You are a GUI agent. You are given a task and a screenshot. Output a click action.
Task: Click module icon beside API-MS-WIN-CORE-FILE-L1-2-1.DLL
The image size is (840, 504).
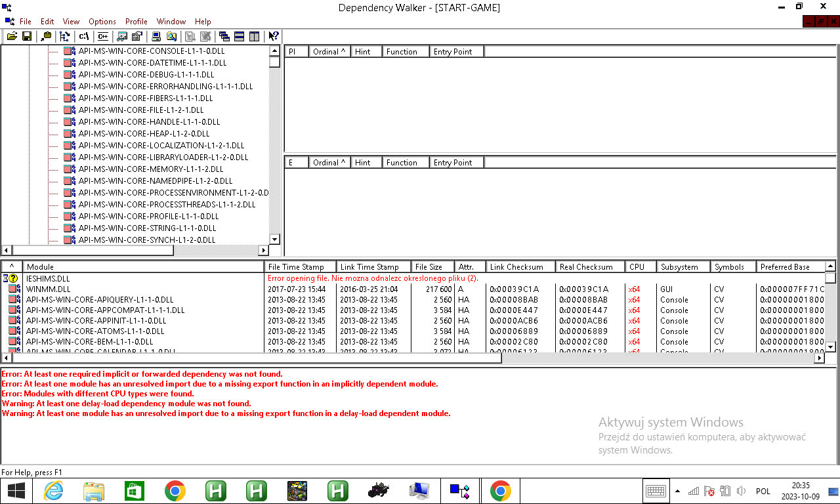pos(70,110)
